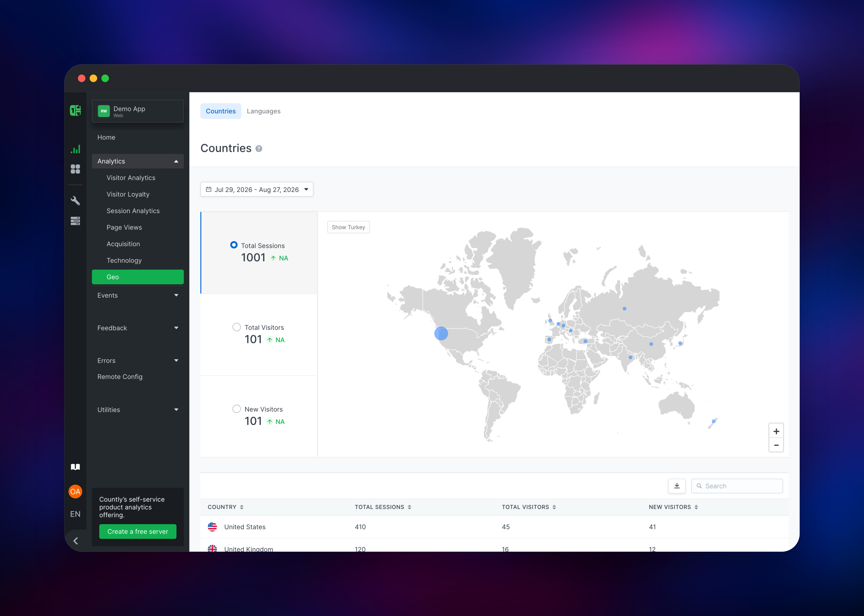The width and height of the screenshot is (864, 616).
Task: Click the Show Turkey button
Action: (348, 227)
